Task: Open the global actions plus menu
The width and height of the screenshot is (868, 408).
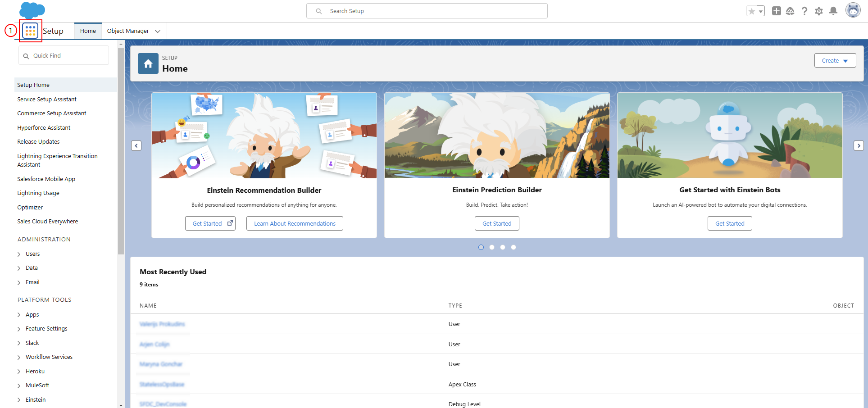Action: pyautogui.click(x=777, y=11)
